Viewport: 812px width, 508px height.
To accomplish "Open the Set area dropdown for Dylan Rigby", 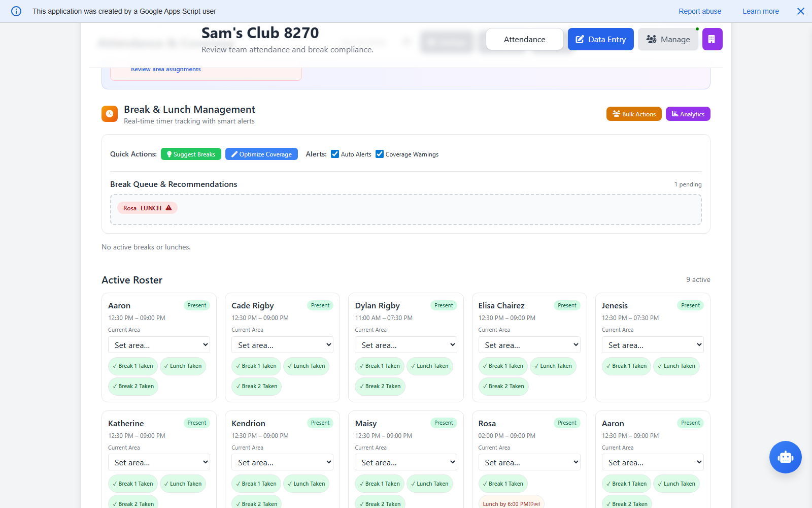I will click(x=405, y=344).
